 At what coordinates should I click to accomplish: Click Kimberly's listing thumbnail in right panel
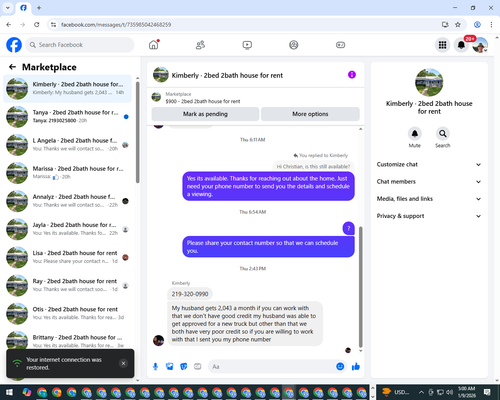[429, 83]
